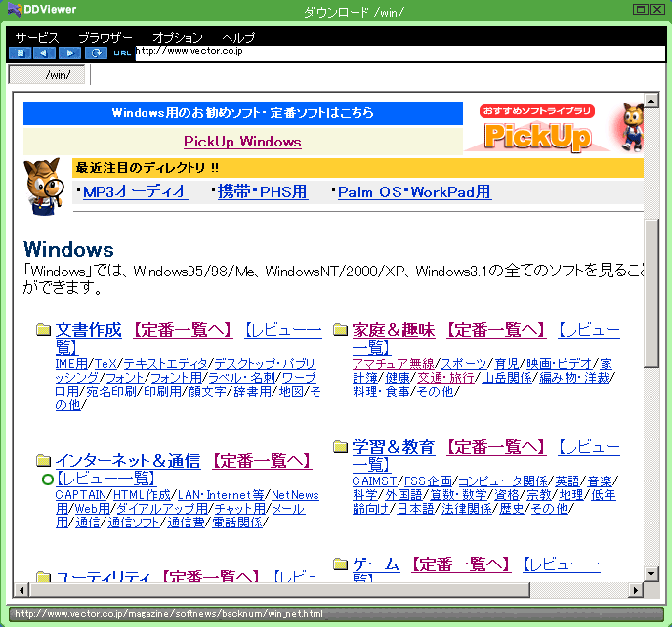The width and height of the screenshot is (672, 627).
Task: Click the URL address field
Action: (x=399, y=53)
